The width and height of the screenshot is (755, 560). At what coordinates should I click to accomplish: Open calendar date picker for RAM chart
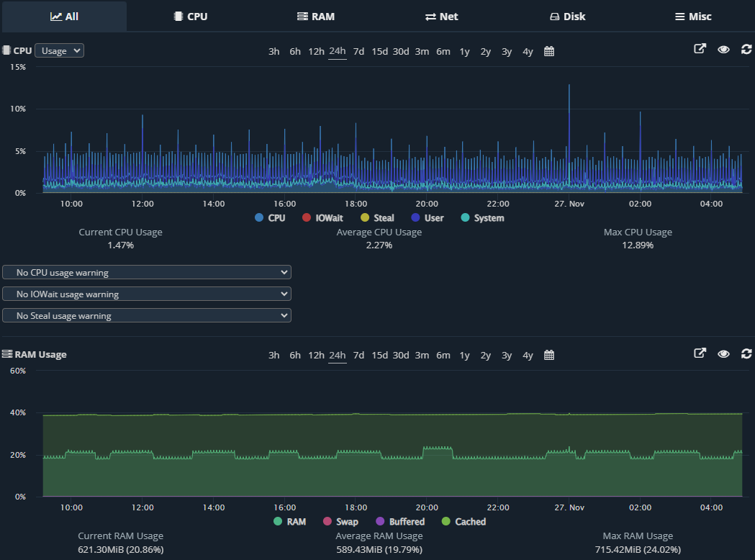pos(549,355)
